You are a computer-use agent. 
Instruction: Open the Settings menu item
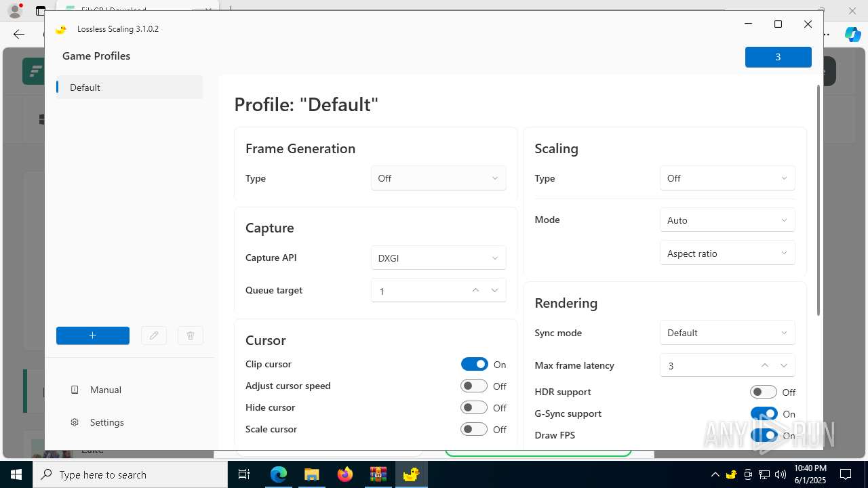tap(130, 422)
